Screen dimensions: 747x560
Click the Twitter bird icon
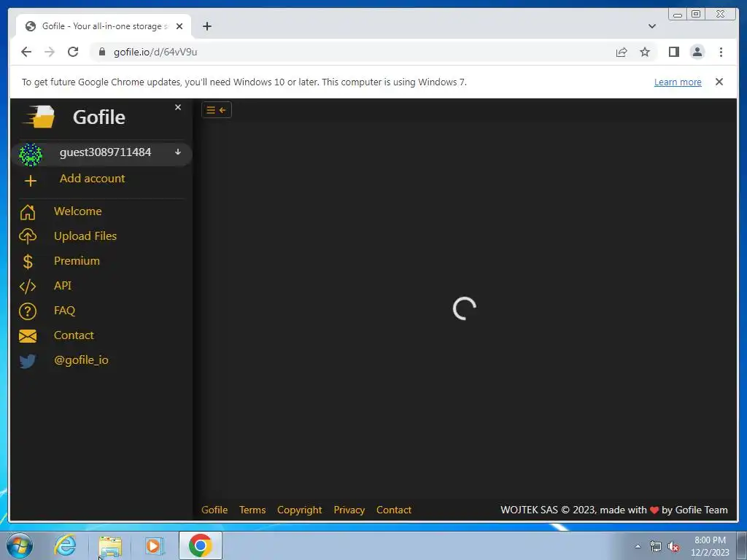point(28,361)
